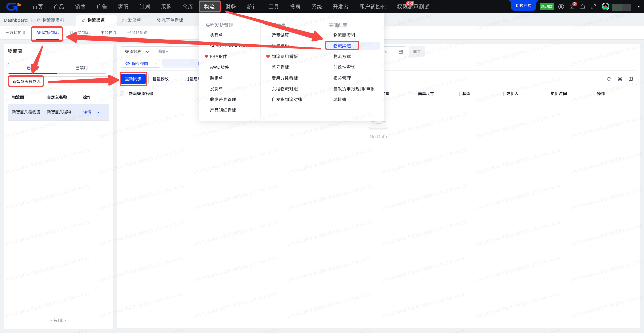The image size is (644, 333).
Task: Select 时效性查询 in the dropdown menu
Action: [x=344, y=67]
